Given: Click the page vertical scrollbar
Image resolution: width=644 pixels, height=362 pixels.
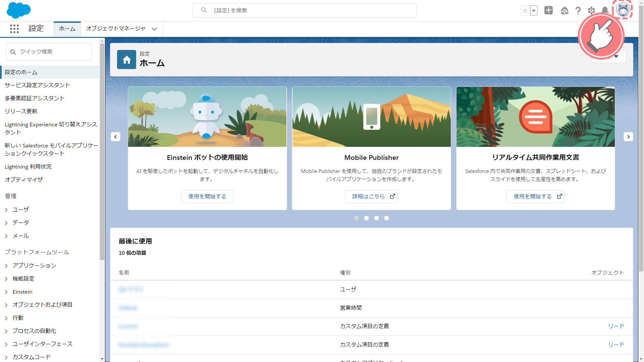Looking at the screenshot, I should click(641, 138).
